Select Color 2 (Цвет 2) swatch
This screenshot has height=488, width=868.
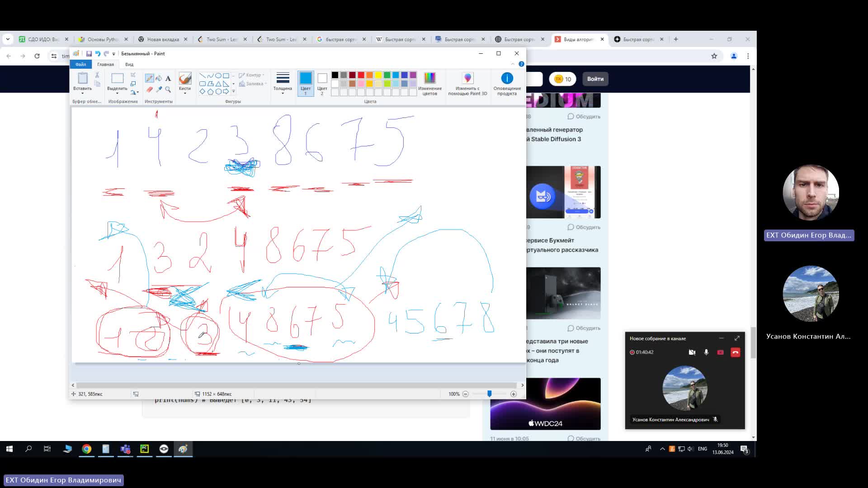pos(322,84)
